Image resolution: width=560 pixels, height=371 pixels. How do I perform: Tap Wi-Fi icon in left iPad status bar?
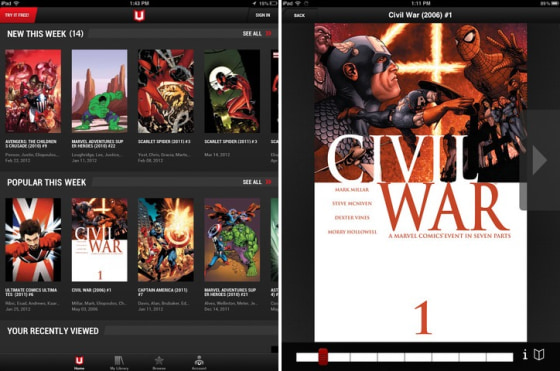coord(16,3)
